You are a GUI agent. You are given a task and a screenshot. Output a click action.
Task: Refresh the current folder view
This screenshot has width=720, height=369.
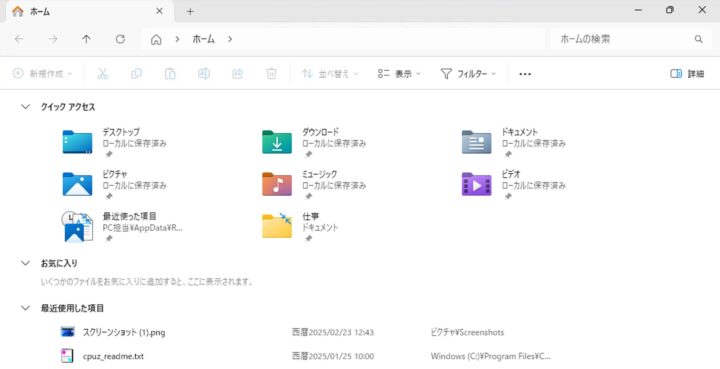[x=120, y=39]
